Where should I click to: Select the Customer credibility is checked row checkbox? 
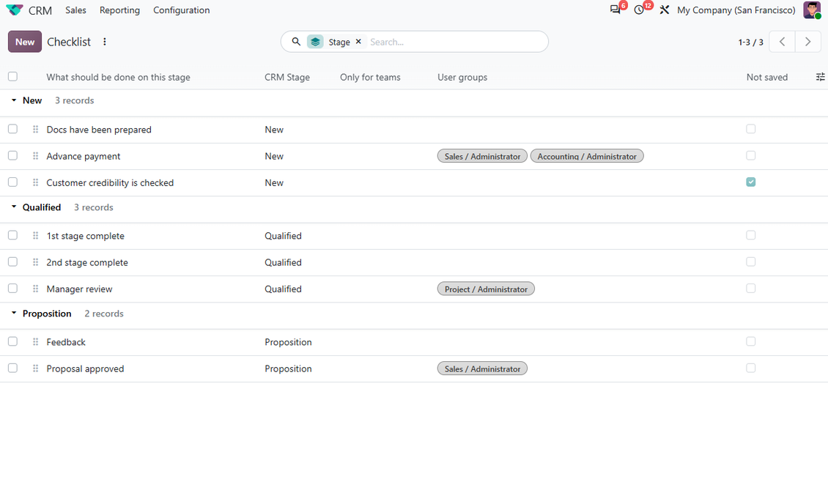[x=12, y=182]
